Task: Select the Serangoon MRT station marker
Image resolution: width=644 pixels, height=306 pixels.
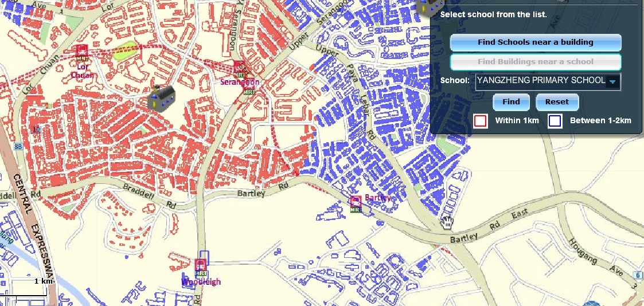Action: coord(239,67)
